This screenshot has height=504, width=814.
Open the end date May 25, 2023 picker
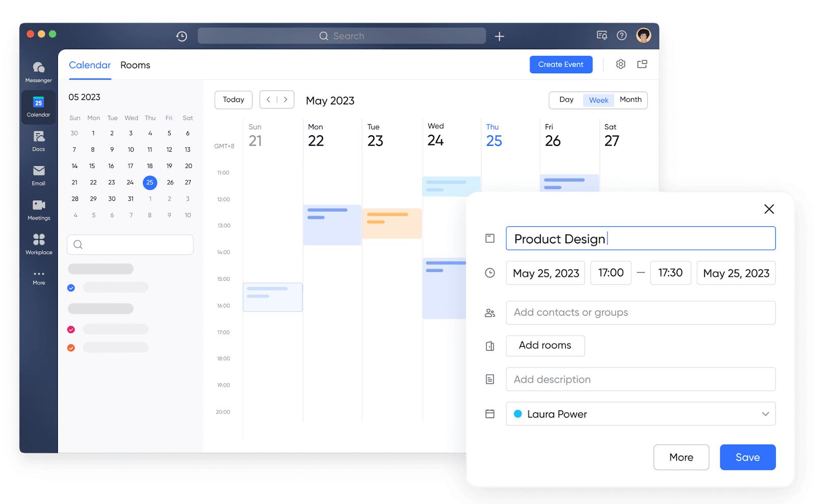click(736, 273)
